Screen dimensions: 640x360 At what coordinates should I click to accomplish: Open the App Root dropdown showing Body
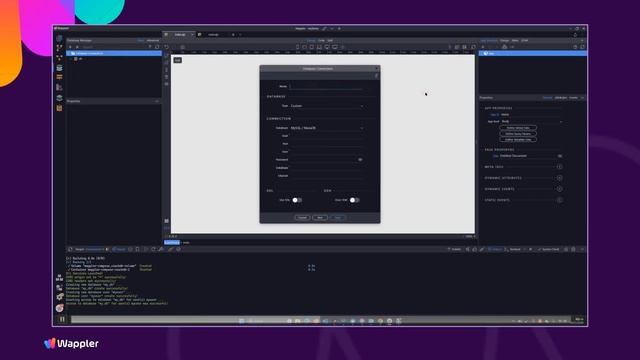(x=531, y=121)
